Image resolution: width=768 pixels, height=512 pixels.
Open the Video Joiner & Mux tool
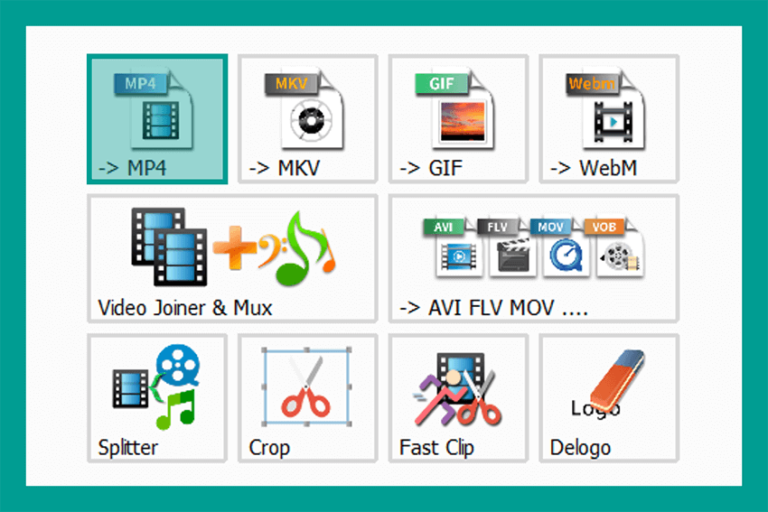pos(232,258)
